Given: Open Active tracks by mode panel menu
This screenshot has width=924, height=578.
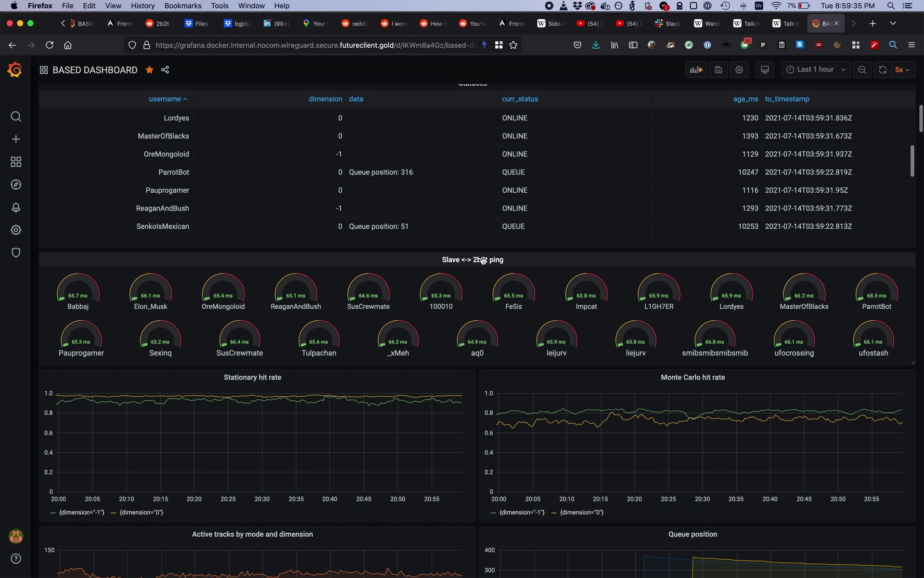Looking at the screenshot, I should [x=252, y=534].
